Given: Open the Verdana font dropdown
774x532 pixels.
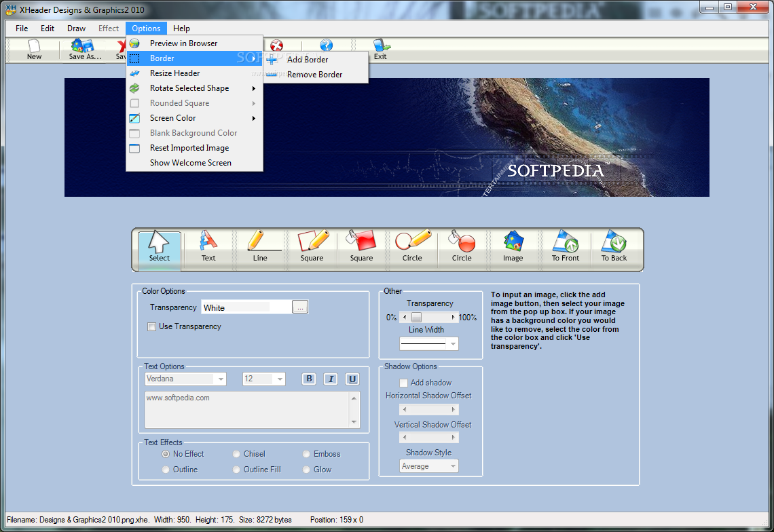Looking at the screenshot, I should (x=221, y=379).
